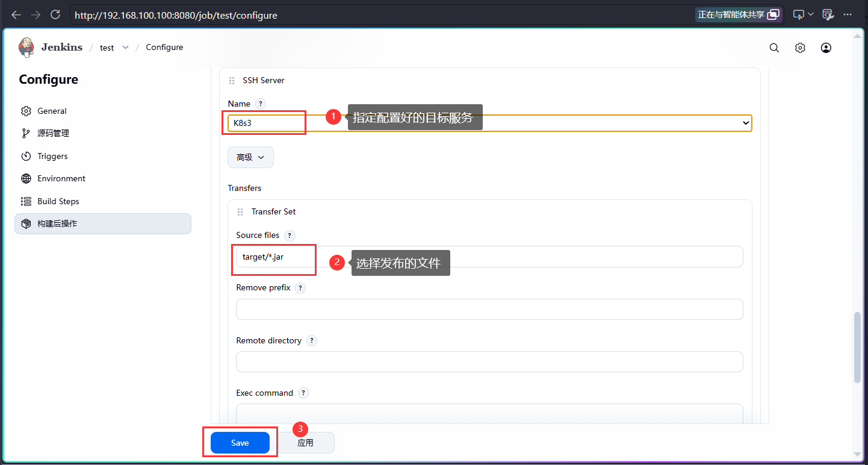Show help for Source files
The height and width of the screenshot is (465, 868).
coord(290,236)
